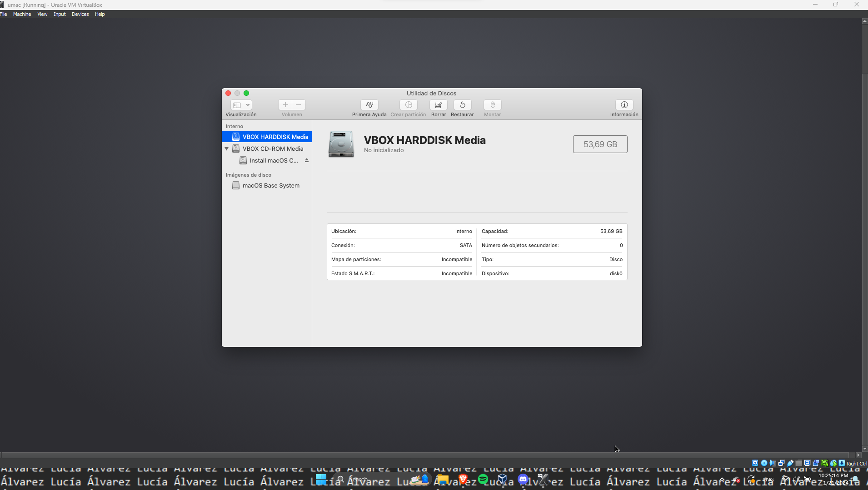Viewport: 868px width, 490px height.
Task: Click the remove volume minus button
Action: click(x=299, y=105)
